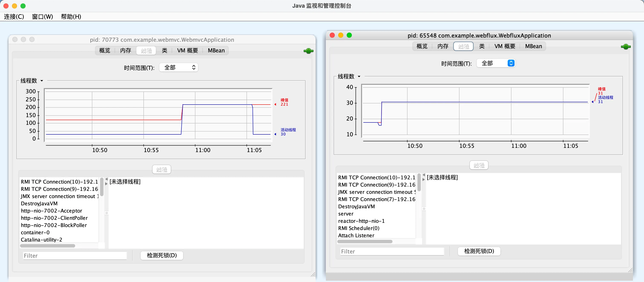Click split-pane collapse arrows in webmvc window
Viewport: 644px width, 282px height.
(106, 181)
